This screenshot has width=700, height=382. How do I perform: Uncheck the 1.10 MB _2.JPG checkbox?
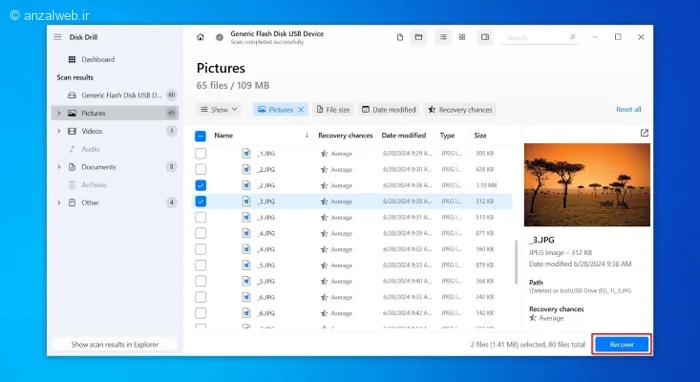pyautogui.click(x=201, y=185)
